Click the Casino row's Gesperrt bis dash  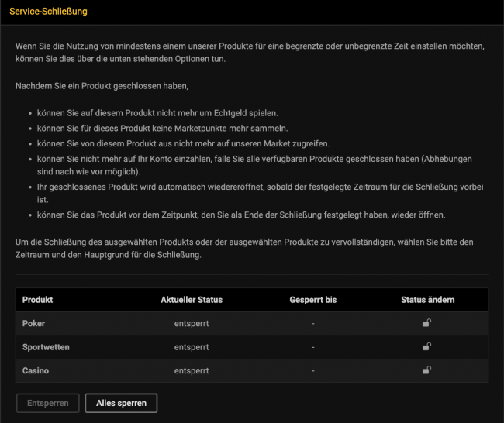[x=312, y=370]
